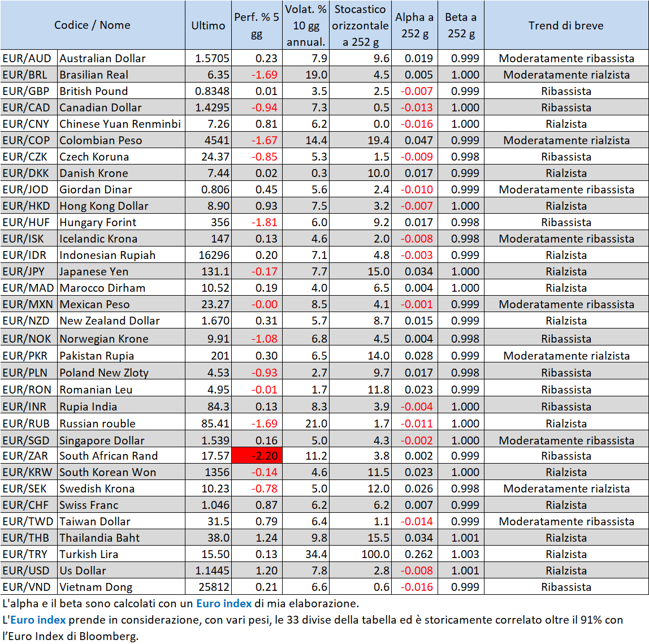Click the 'Beta a 252 g' header

[x=461, y=25]
